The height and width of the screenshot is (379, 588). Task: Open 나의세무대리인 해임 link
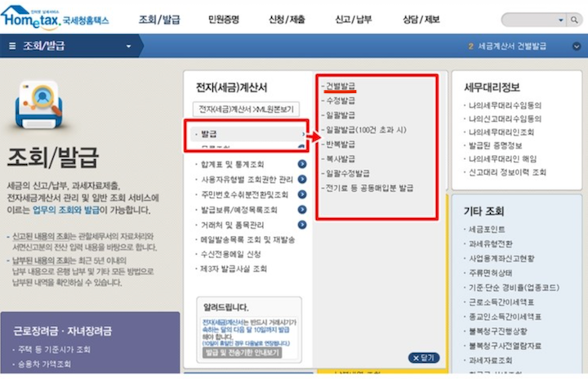[x=502, y=159]
